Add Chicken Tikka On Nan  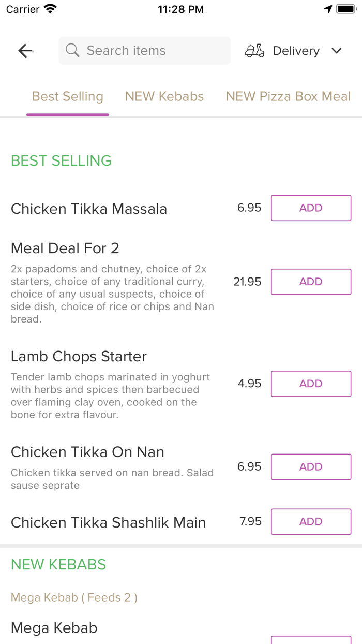pos(311,467)
